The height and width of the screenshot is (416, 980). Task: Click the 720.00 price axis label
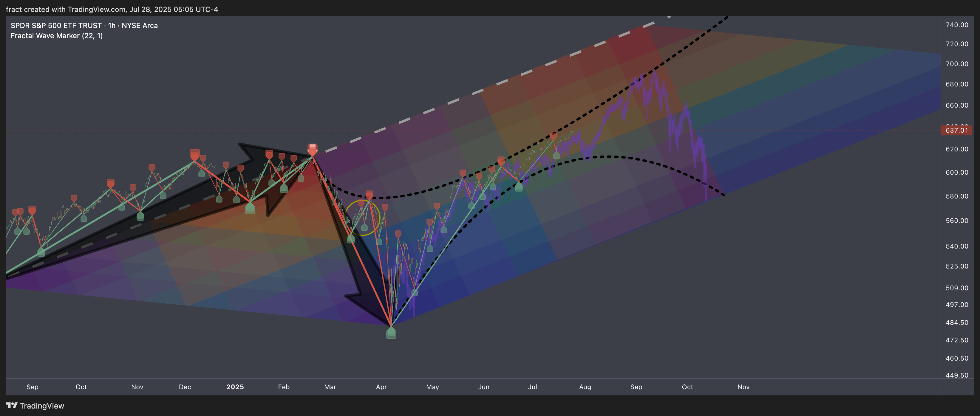click(x=957, y=44)
